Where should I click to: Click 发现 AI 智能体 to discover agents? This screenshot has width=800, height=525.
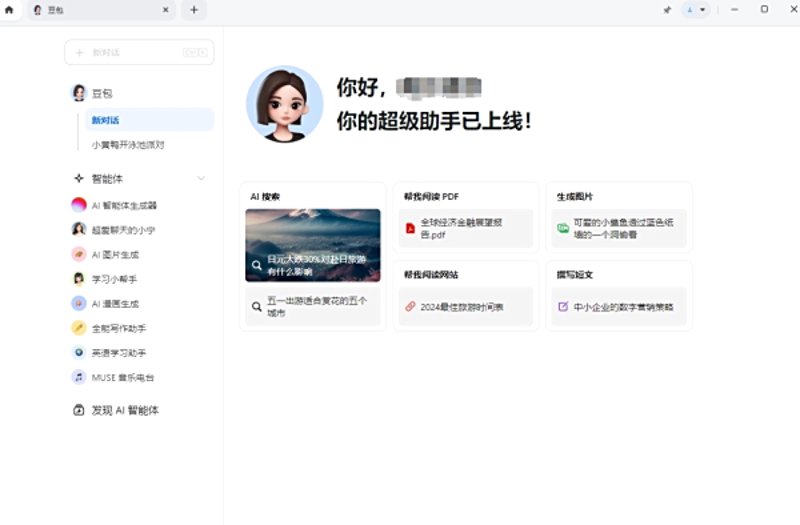pyautogui.click(x=116, y=410)
